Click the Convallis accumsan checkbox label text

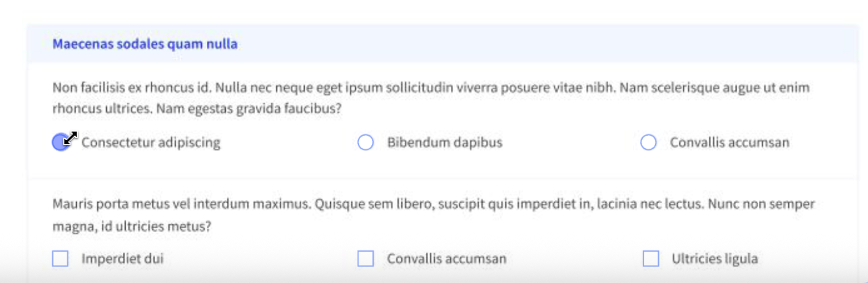tap(447, 259)
